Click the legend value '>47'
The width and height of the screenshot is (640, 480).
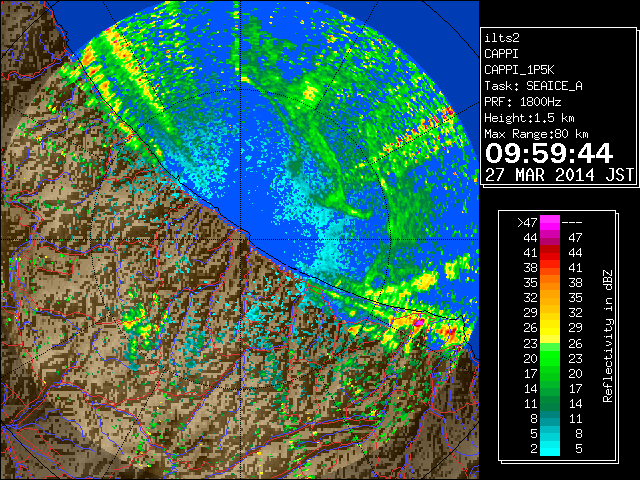[x=527, y=222]
